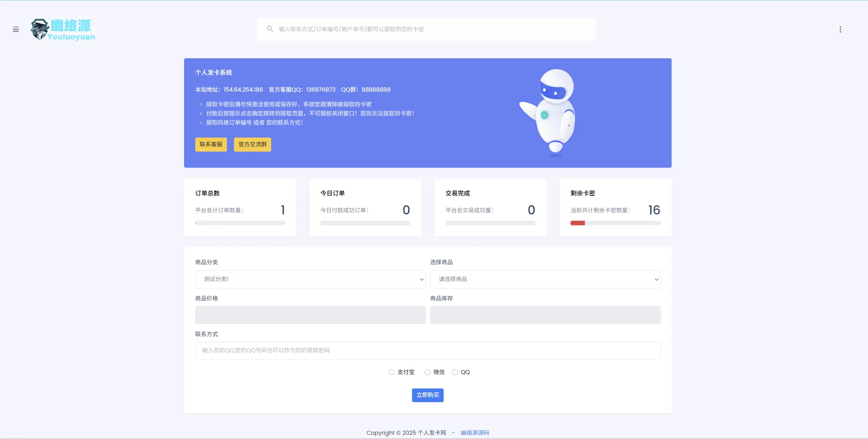The width and height of the screenshot is (868, 439).
Task: Open the hamburger navigation menu
Action: [16, 29]
